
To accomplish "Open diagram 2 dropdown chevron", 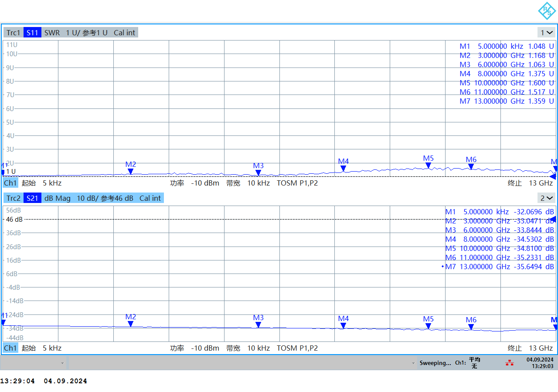I will click(x=546, y=198).
